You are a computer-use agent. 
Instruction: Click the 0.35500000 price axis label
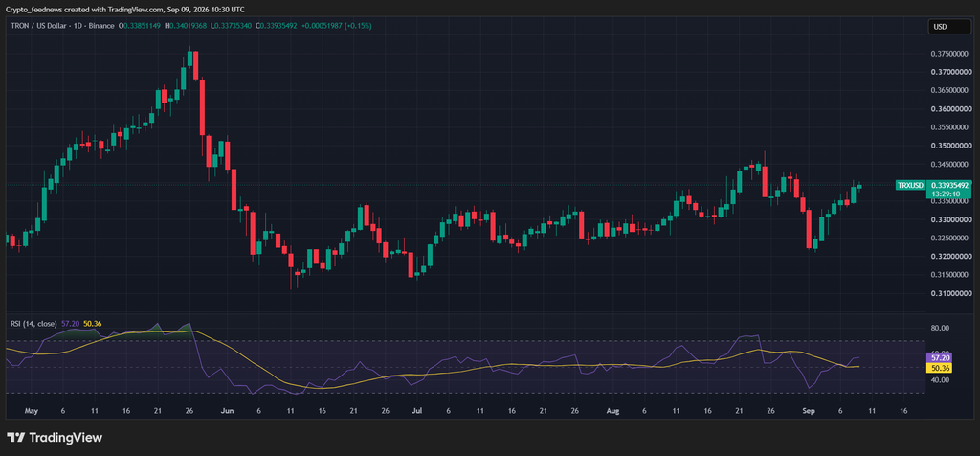tap(951, 127)
